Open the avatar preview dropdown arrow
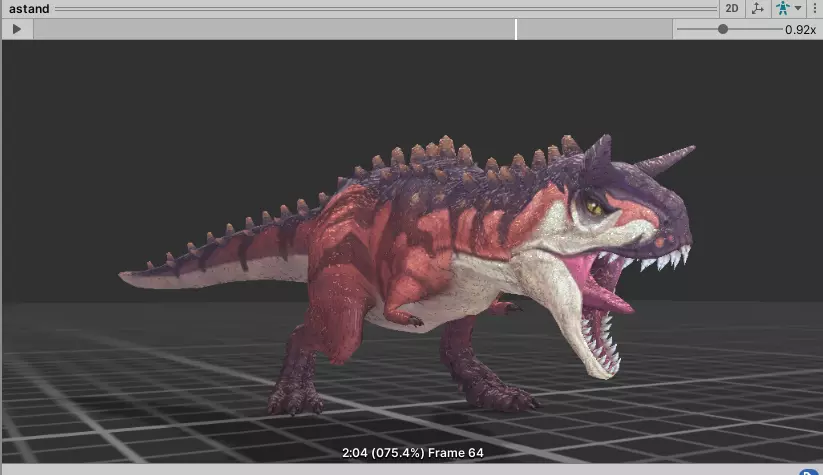The width and height of the screenshot is (823, 475). [x=798, y=8]
